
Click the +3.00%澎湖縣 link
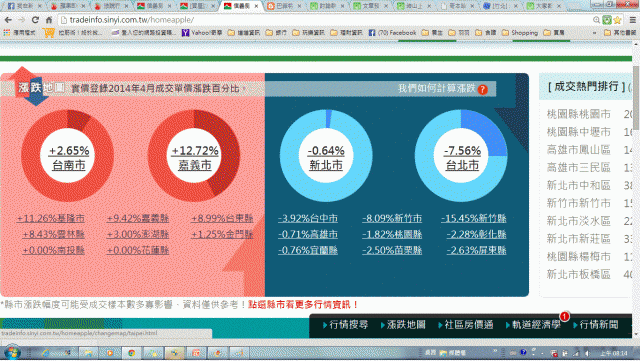click(138, 234)
